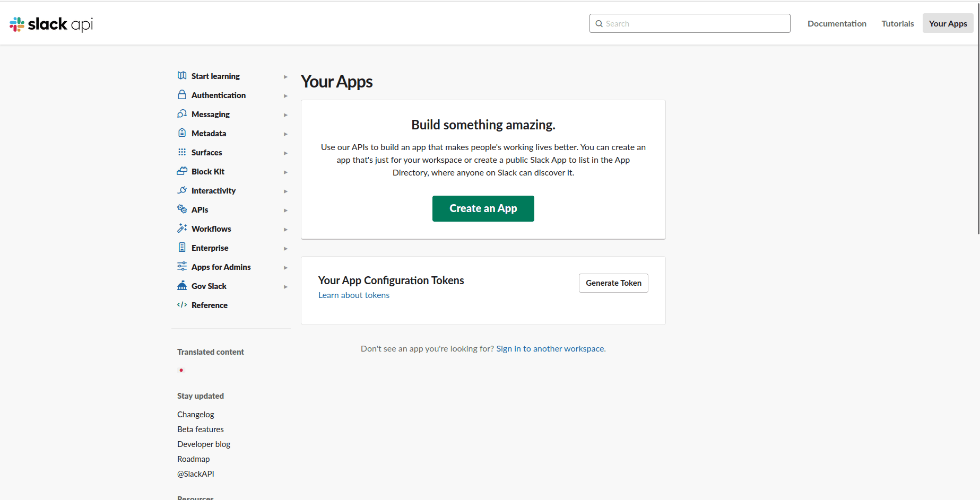This screenshot has width=980, height=500.
Task: Expand the Interactivity section arrow
Action: pyautogui.click(x=285, y=191)
